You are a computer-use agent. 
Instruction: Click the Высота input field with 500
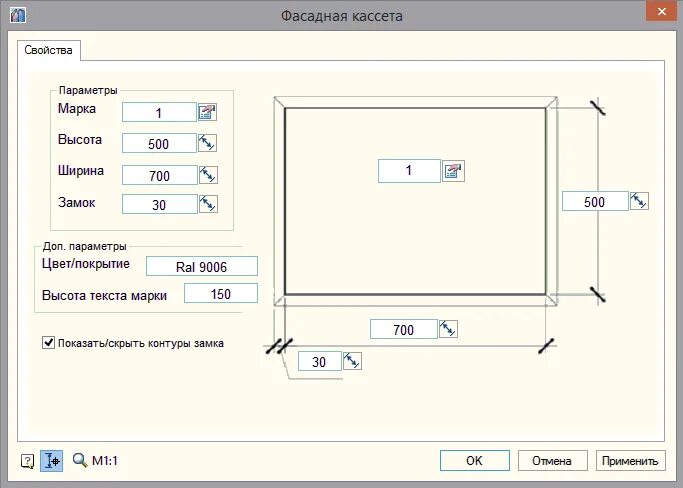click(x=159, y=143)
